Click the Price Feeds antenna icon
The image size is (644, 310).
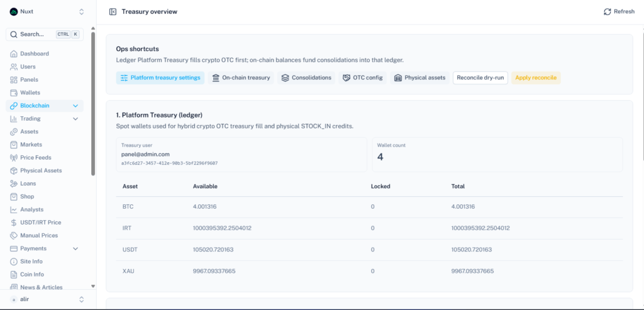[14, 158]
